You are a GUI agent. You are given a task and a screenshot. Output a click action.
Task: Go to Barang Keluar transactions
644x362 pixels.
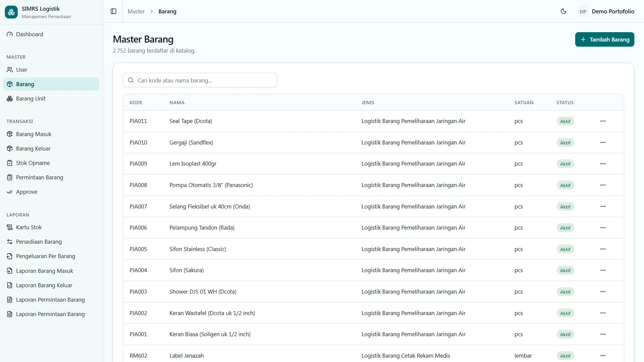coord(51,148)
